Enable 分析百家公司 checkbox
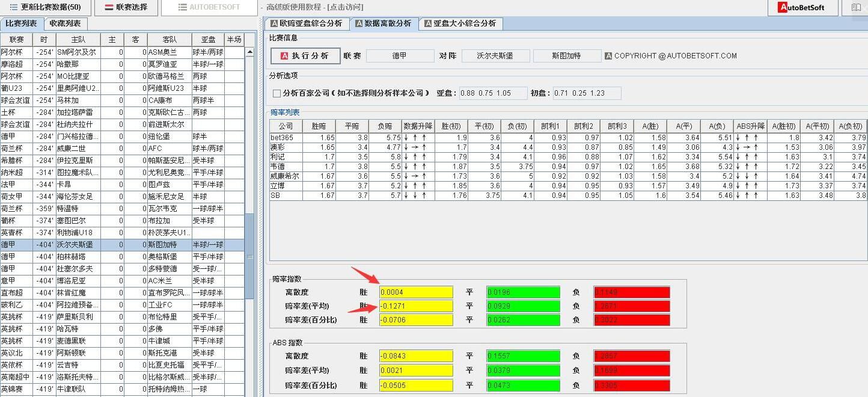The image size is (868, 397). point(277,93)
